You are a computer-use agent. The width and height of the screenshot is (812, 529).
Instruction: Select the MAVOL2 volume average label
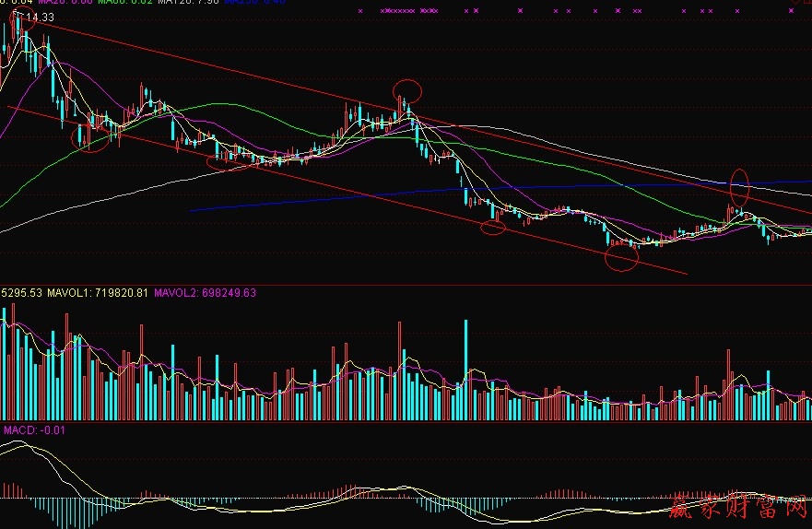[x=205, y=293]
